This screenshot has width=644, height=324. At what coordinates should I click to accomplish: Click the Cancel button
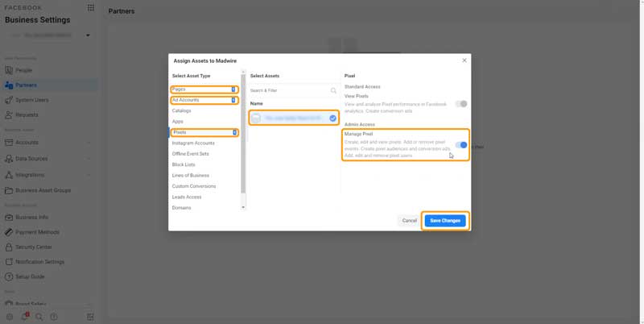pyautogui.click(x=410, y=221)
